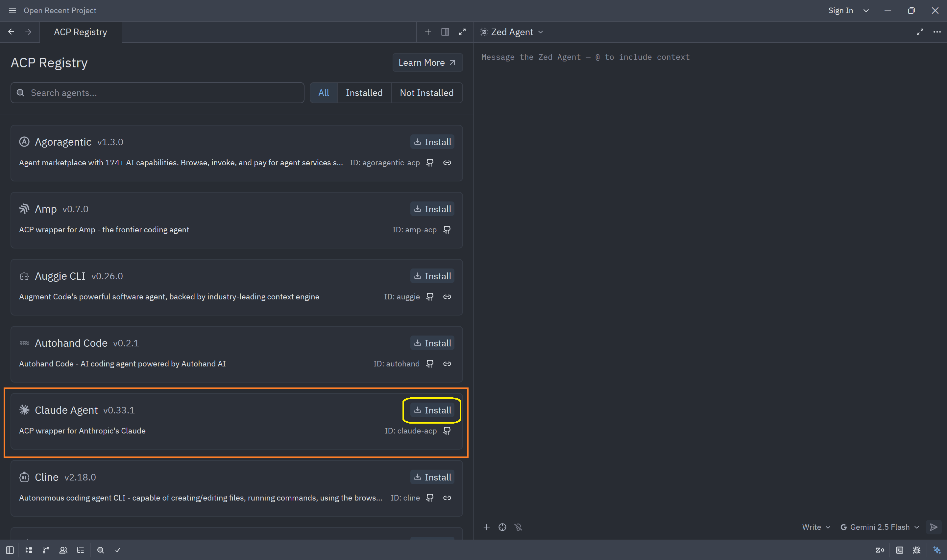Select the ACP Registry tab
The image size is (947, 560).
coord(80,32)
